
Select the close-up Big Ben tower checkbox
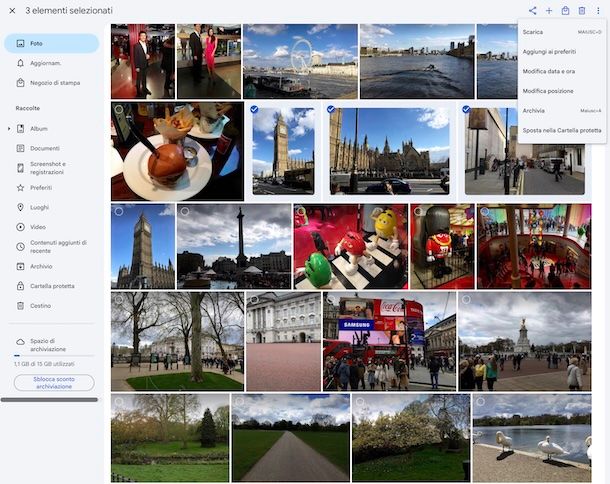[x=119, y=211]
